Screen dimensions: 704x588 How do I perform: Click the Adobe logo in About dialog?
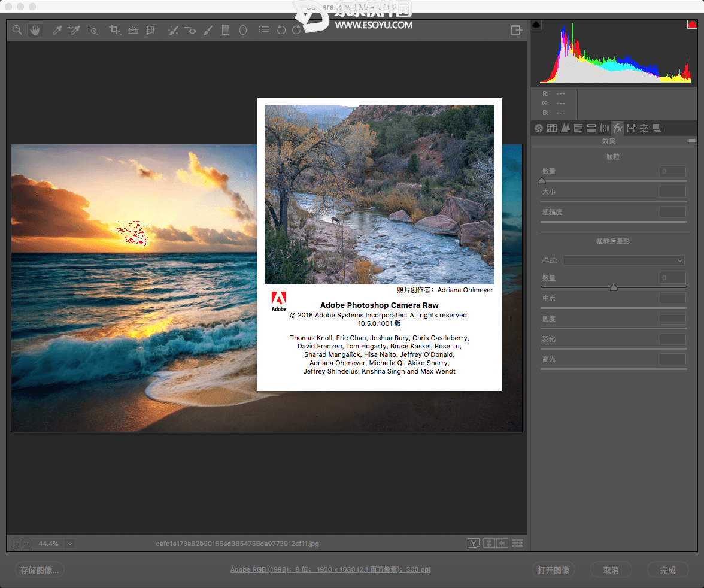point(279,302)
